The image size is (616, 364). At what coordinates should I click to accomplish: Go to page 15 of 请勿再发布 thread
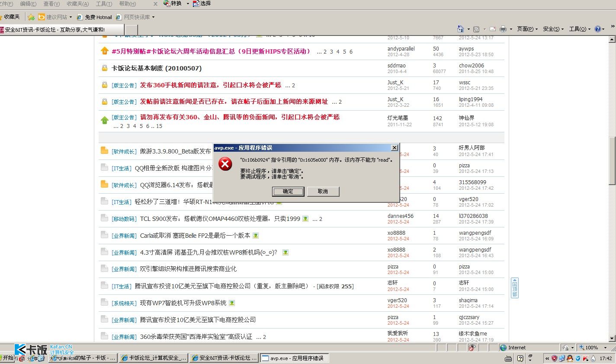point(159,126)
